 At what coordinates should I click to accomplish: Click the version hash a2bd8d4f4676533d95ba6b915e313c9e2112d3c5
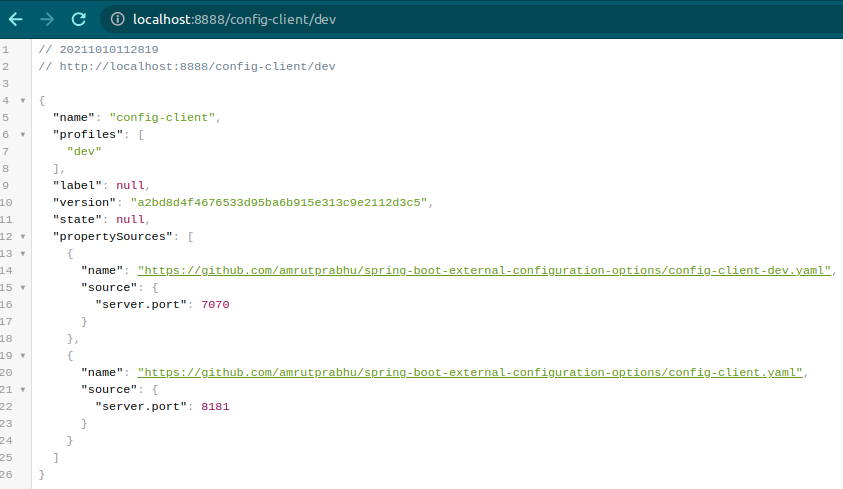(x=279, y=203)
